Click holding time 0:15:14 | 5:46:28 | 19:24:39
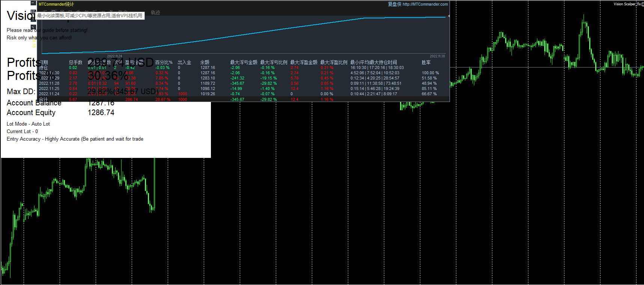Viewport: 644px width, 285px height. tap(375, 88)
